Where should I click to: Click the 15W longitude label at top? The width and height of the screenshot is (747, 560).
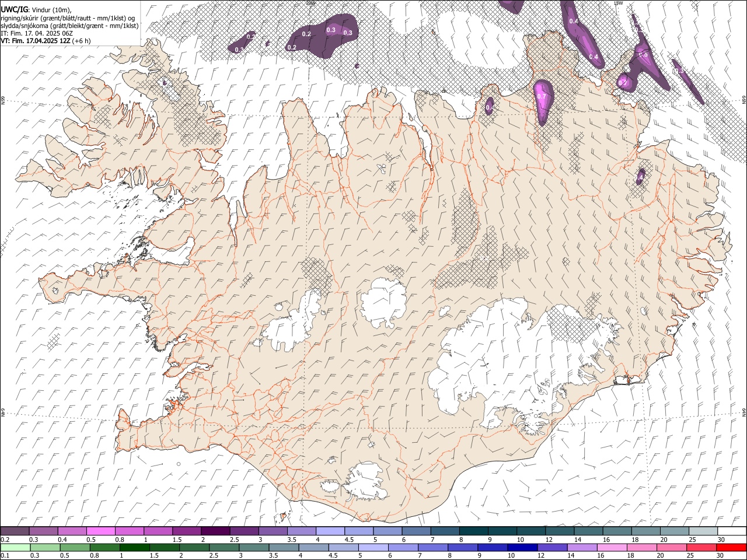coord(619,3)
